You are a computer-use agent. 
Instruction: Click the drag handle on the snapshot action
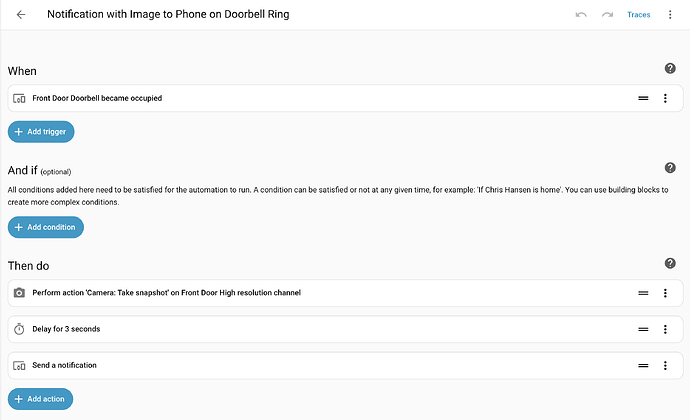point(644,293)
